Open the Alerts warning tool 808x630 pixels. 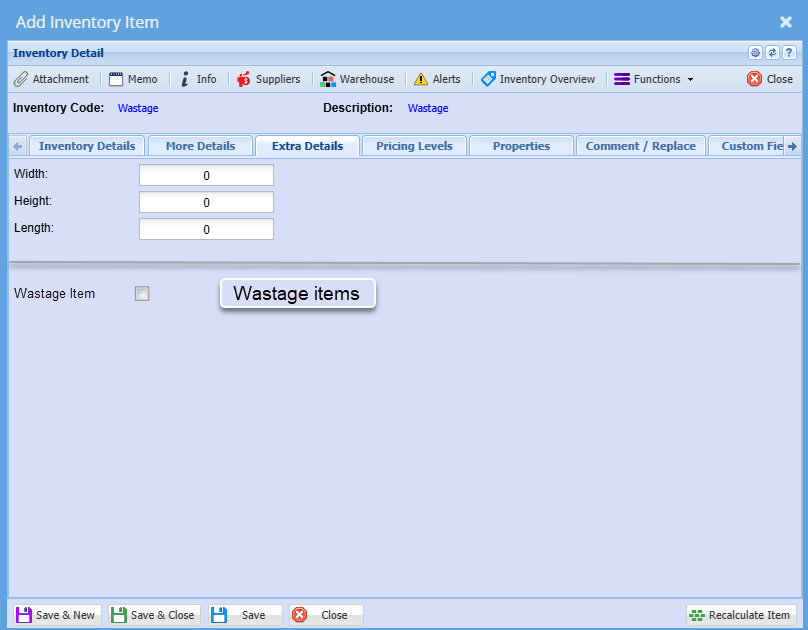[x=437, y=79]
